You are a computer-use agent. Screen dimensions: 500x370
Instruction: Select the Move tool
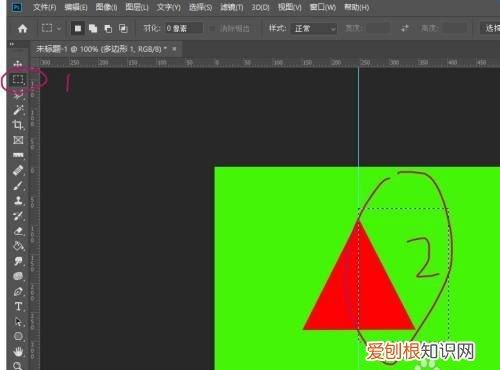pyautogui.click(x=18, y=64)
